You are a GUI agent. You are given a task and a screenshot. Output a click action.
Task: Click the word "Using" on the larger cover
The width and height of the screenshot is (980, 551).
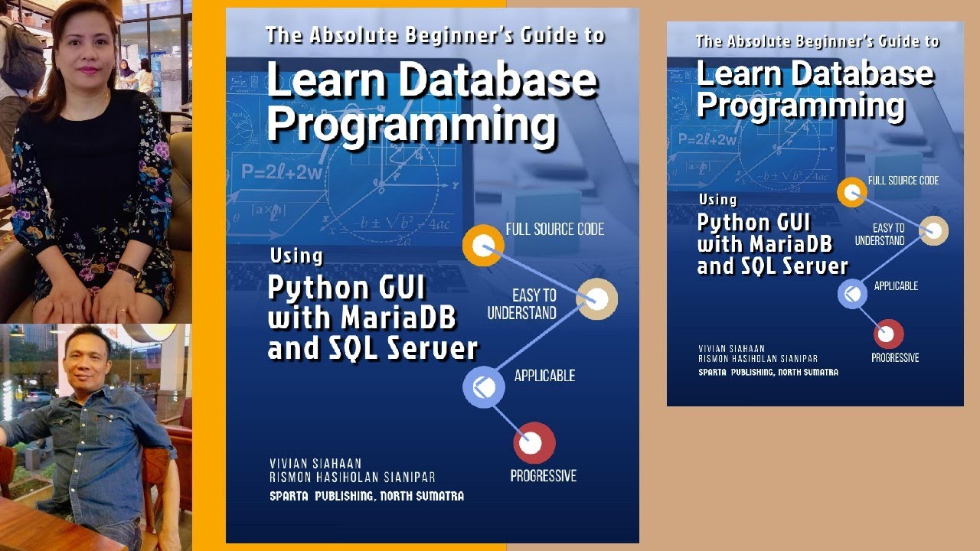point(296,256)
